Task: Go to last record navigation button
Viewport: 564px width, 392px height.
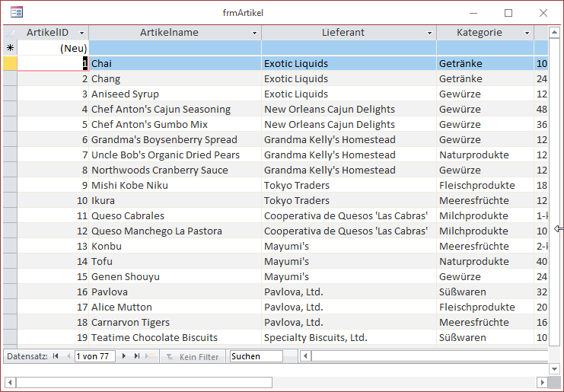Action: [137, 356]
